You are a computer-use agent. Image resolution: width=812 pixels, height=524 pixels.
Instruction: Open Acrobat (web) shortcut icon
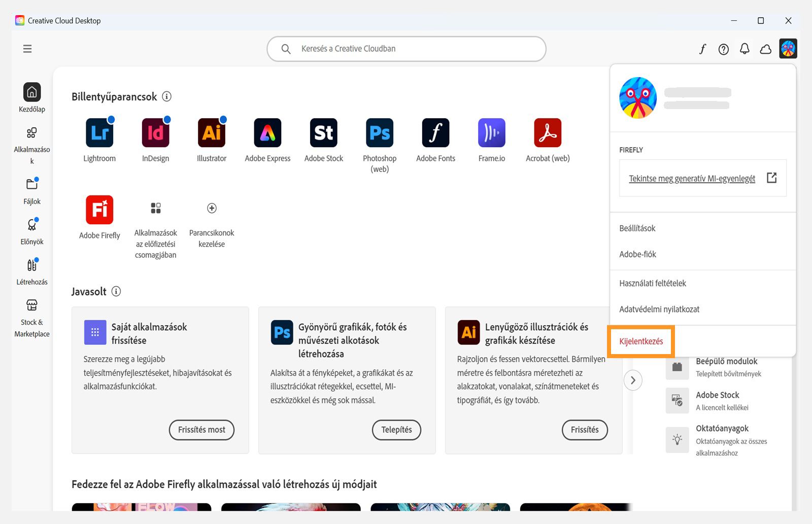click(548, 133)
